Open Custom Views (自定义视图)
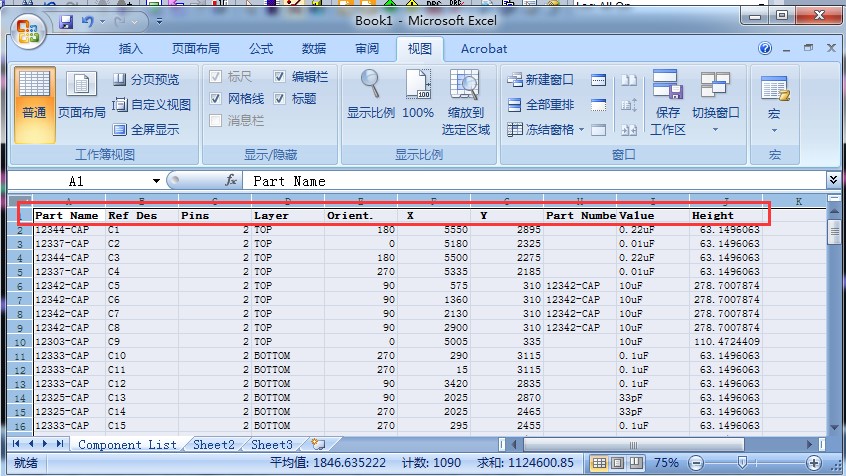The width and height of the screenshot is (846, 476). 152,105
